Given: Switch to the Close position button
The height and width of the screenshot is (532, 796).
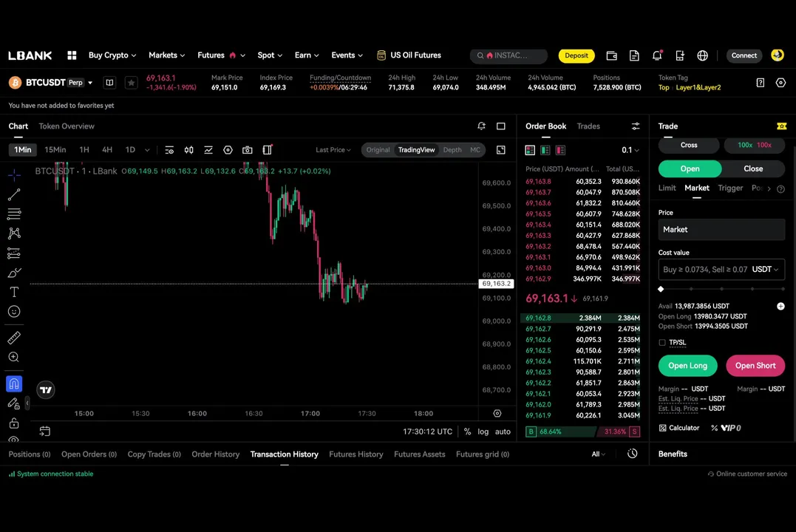Looking at the screenshot, I should click(x=753, y=168).
